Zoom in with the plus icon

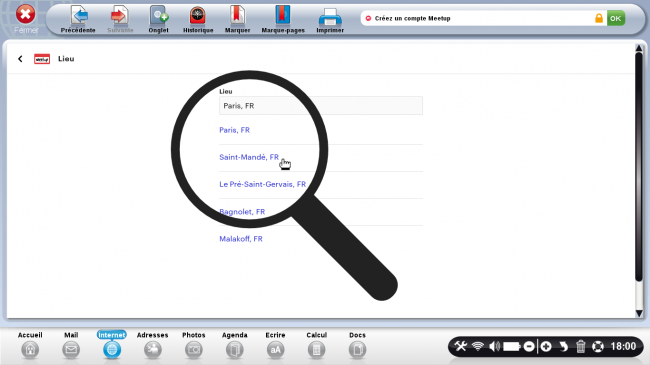click(x=546, y=346)
